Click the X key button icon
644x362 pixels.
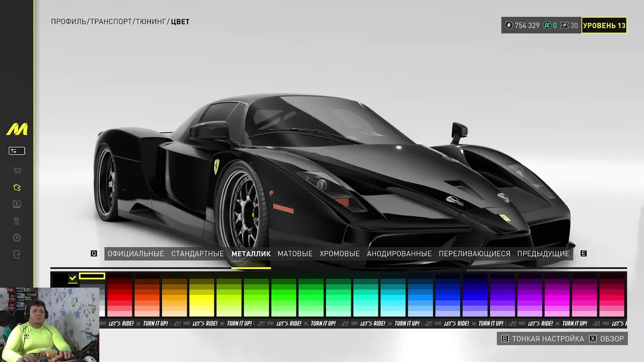(593, 339)
